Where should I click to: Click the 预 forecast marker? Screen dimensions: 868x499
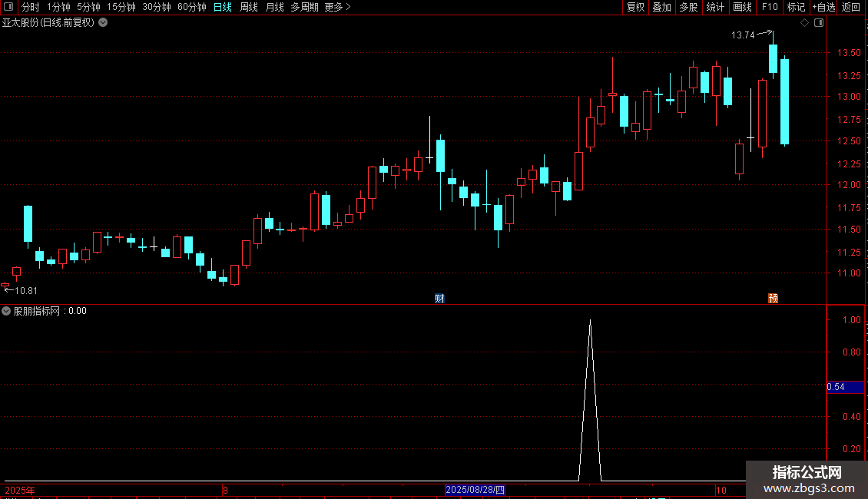point(774,298)
